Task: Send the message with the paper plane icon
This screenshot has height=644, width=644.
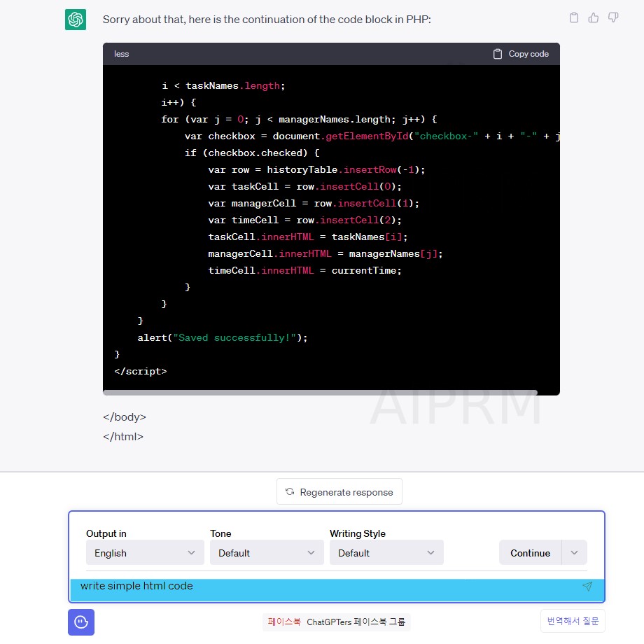Action: tap(587, 587)
